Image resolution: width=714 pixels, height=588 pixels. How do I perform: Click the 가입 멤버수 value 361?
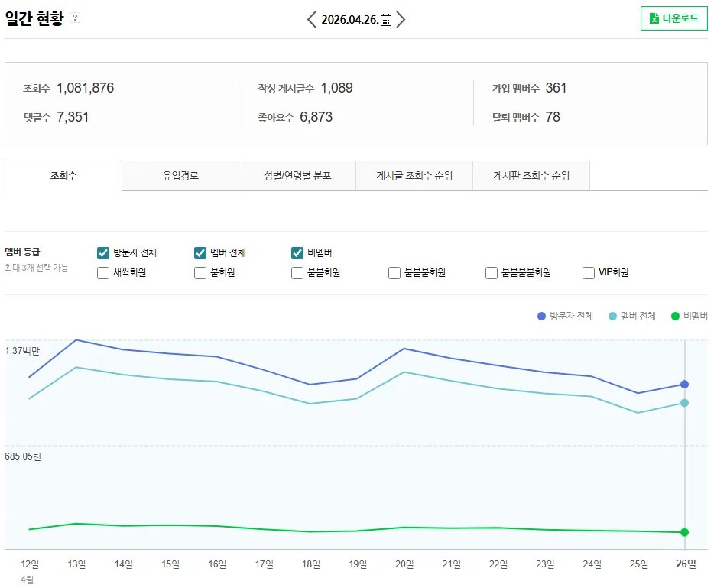pos(556,88)
